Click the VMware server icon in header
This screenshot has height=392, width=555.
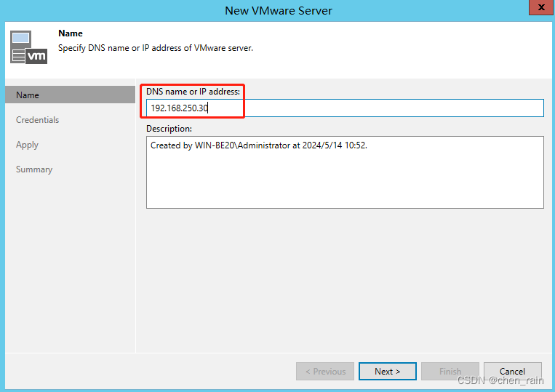[x=28, y=47]
